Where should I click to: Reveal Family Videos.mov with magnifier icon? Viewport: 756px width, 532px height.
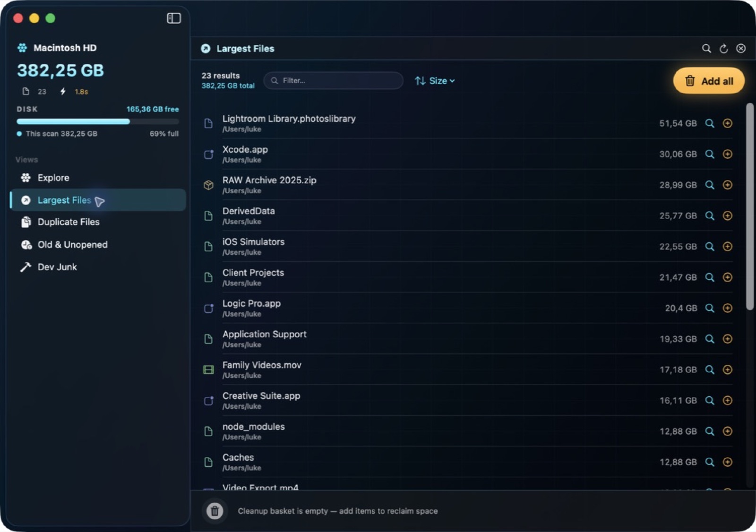click(x=710, y=369)
